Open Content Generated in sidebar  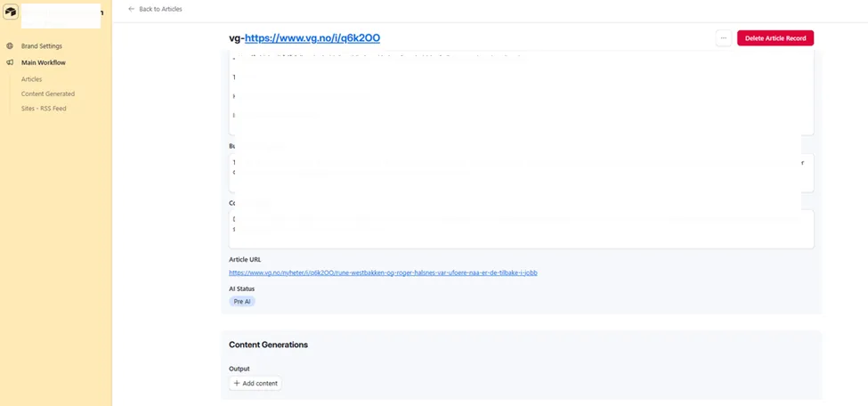point(47,93)
